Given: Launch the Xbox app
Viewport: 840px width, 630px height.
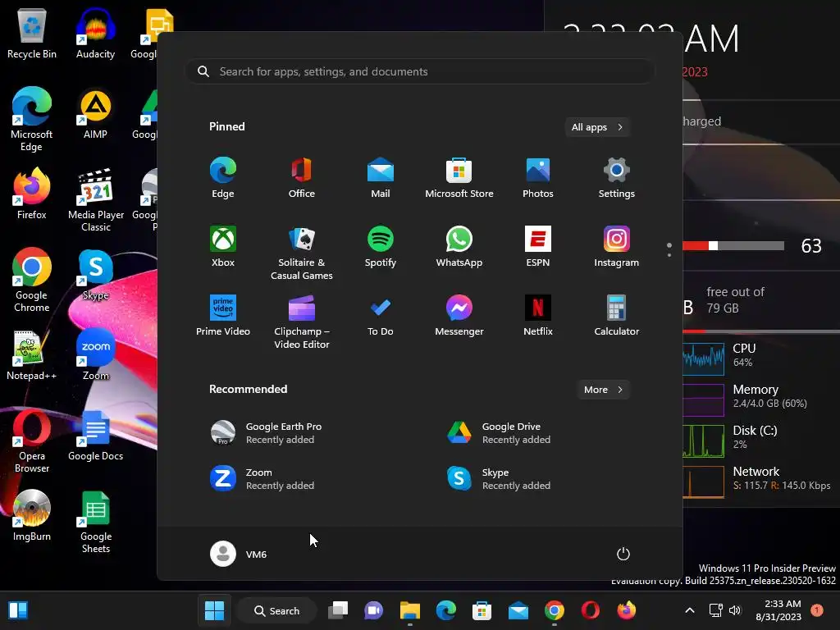Looking at the screenshot, I should coord(223,247).
